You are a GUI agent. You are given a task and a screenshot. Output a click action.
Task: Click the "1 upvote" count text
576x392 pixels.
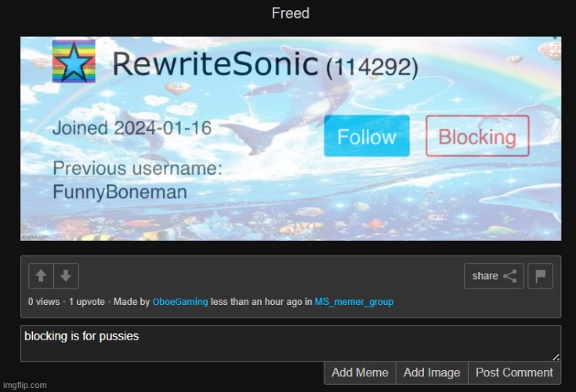[x=87, y=302]
